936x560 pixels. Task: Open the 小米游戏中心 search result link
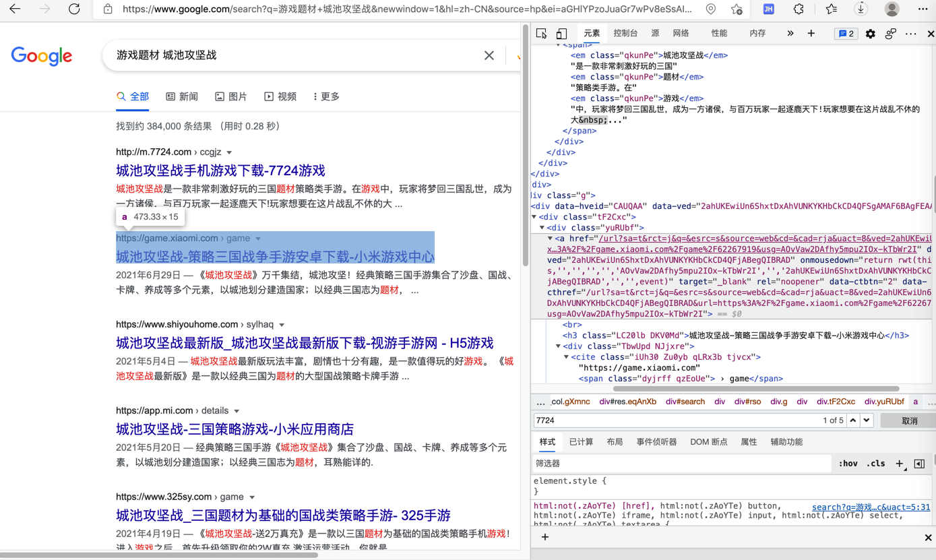[275, 257]
